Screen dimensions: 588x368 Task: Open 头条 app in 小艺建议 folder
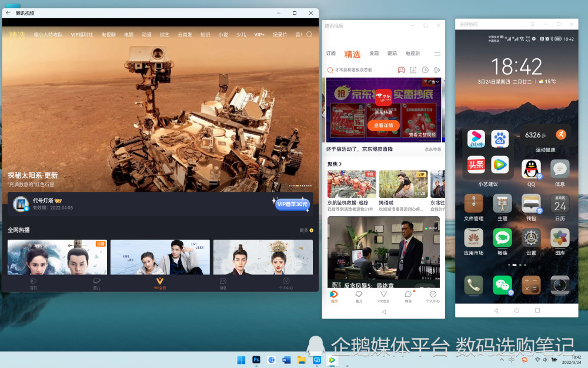click(x=476, y=164)
